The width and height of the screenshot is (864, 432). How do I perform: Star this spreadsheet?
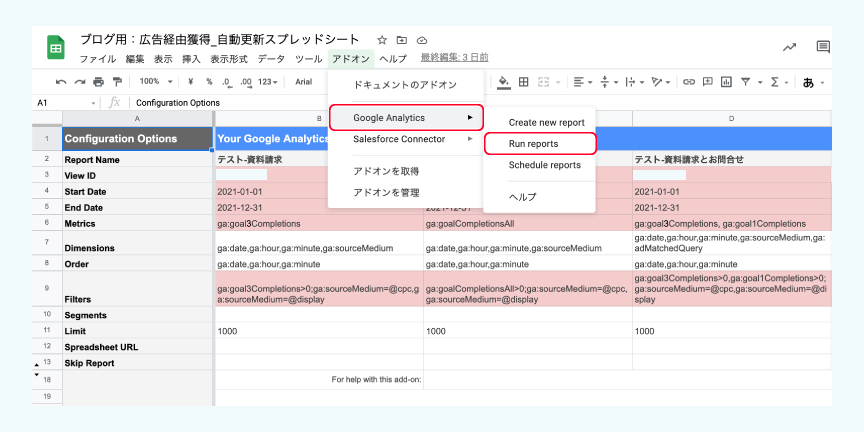click(382, 40)
